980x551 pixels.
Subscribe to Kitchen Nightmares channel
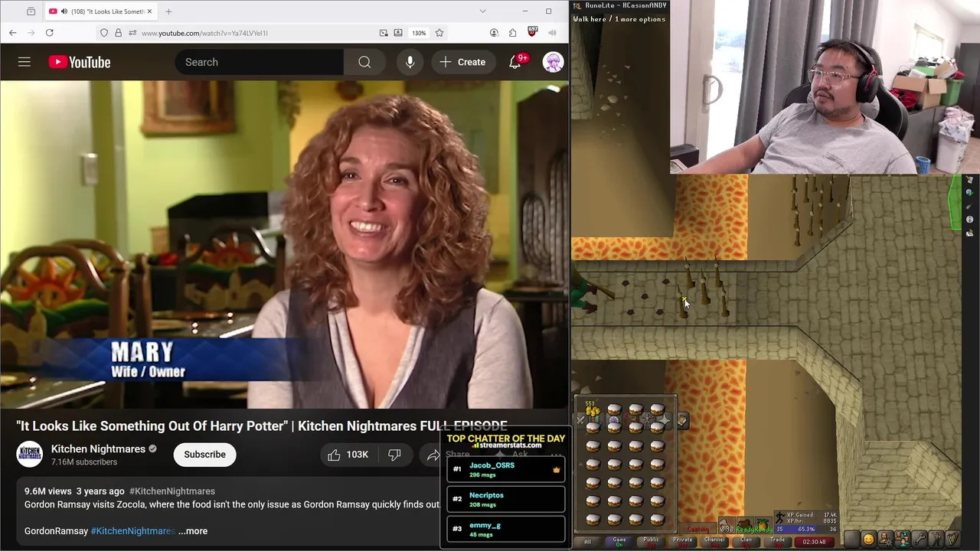pyautogui.click(x=204, y=455)
